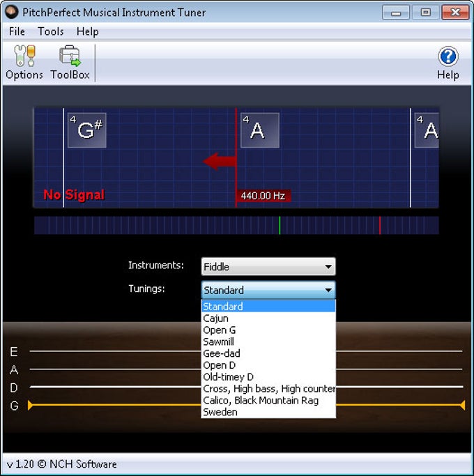This screenshot has height=476, width=474.
Task: Minimize the PitchPerfect window
Action: [x=396, y=13]
